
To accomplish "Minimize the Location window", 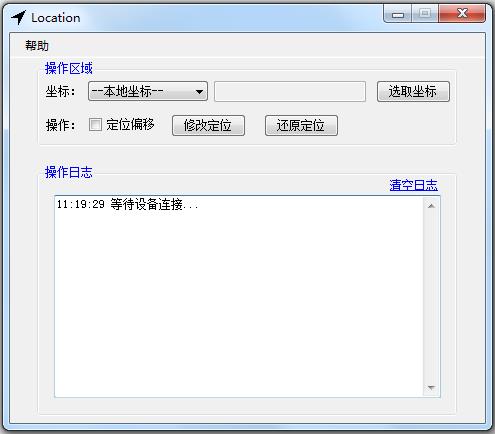I will tap(398, 14).
